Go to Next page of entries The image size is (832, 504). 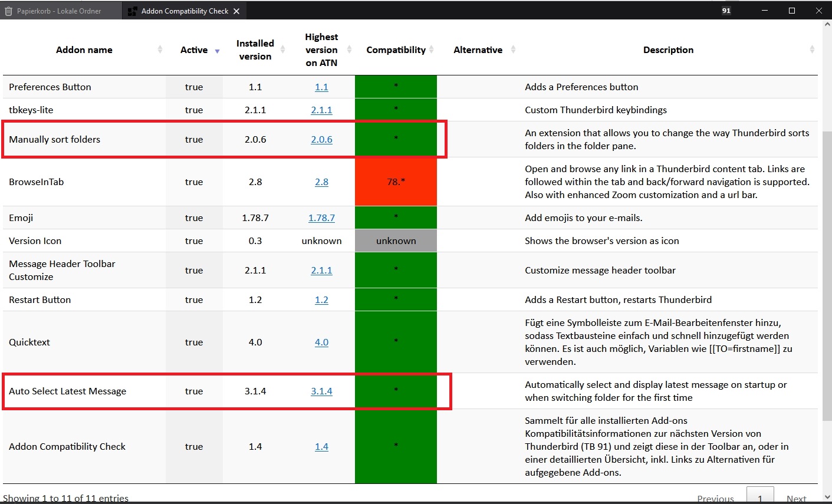point(796,498)
